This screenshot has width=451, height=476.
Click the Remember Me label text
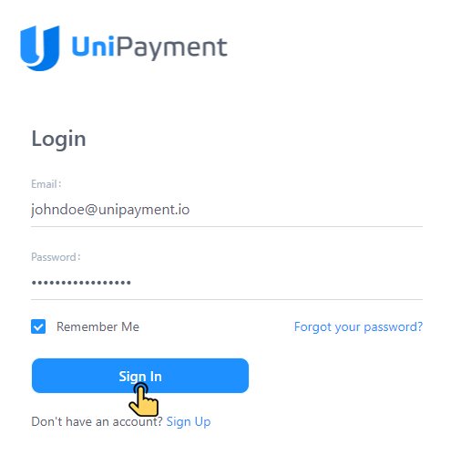[97, 327]
